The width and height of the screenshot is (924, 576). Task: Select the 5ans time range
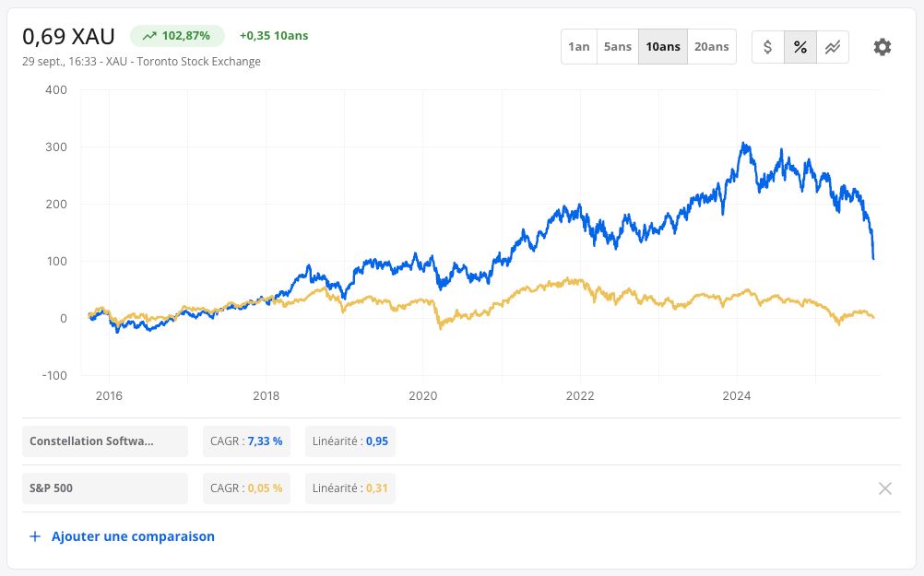point(618,46)
